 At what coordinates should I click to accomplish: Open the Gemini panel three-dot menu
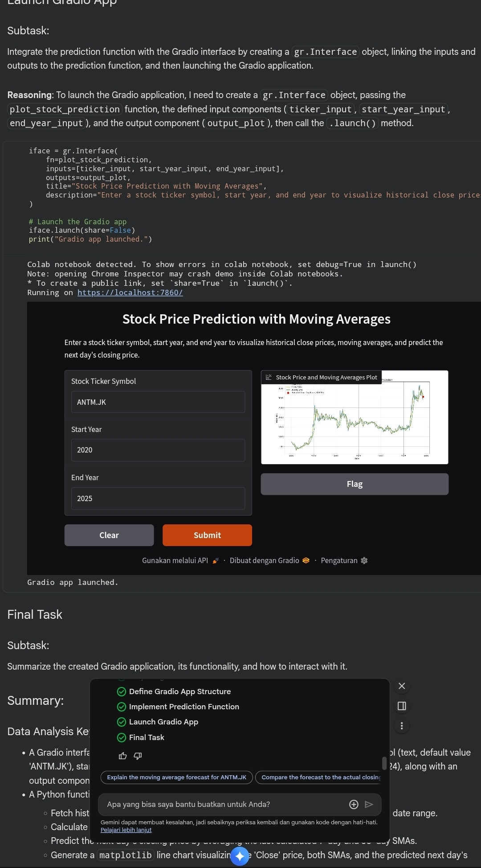click(x=402, y=726)
